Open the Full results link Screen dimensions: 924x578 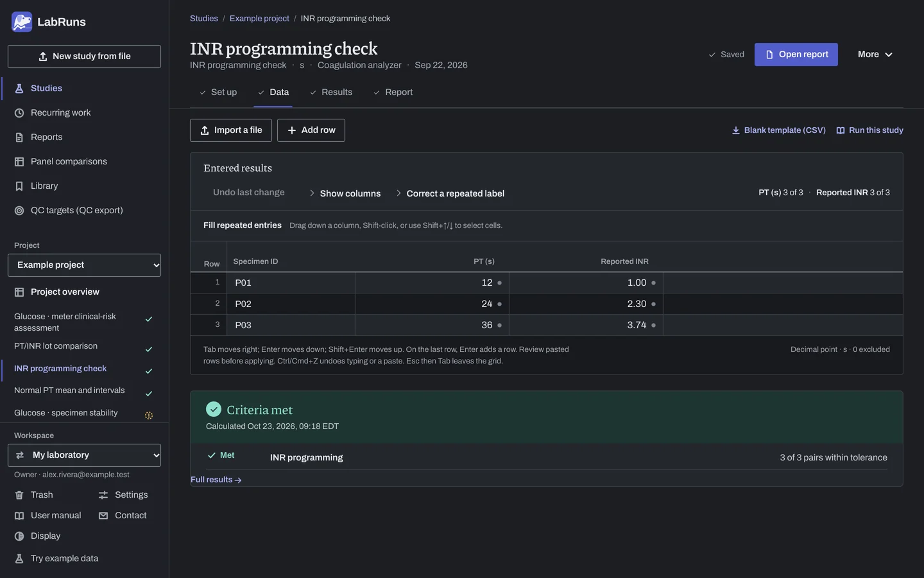point(216,480)
